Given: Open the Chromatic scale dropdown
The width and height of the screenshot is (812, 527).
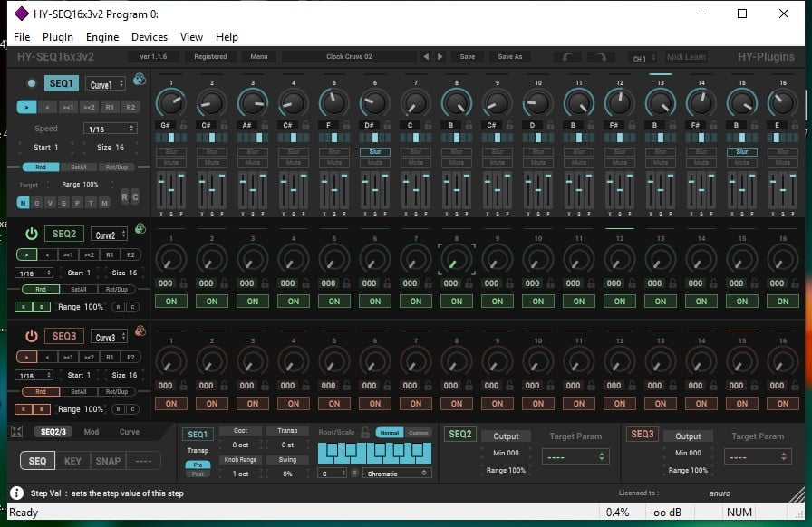Looking at the screenshot, I should [397, 474].
